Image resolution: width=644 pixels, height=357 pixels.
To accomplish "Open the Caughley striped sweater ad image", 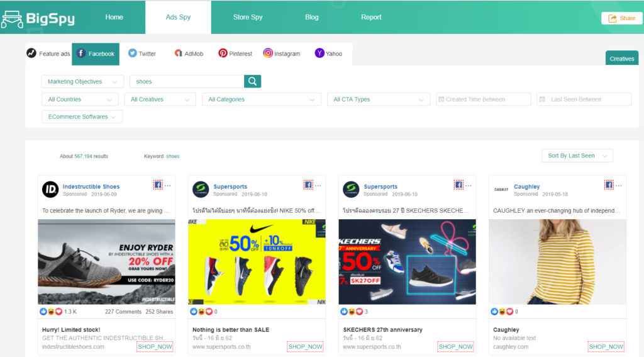I will tap(557, 261).
